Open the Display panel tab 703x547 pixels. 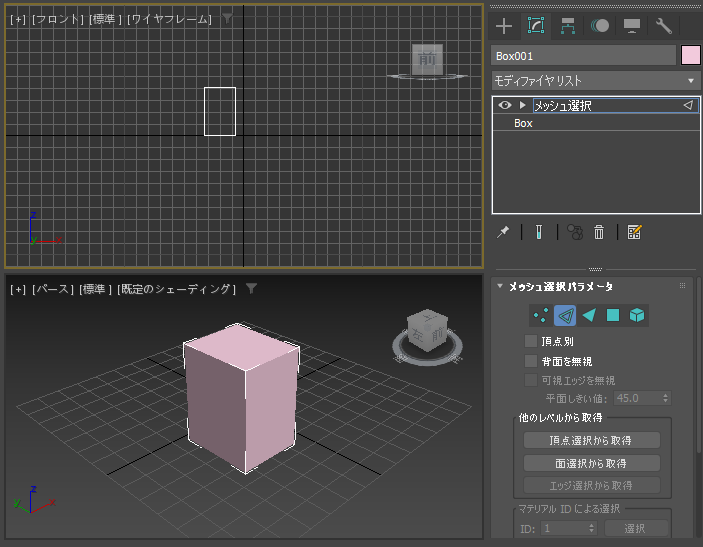(x=632, y=26)
